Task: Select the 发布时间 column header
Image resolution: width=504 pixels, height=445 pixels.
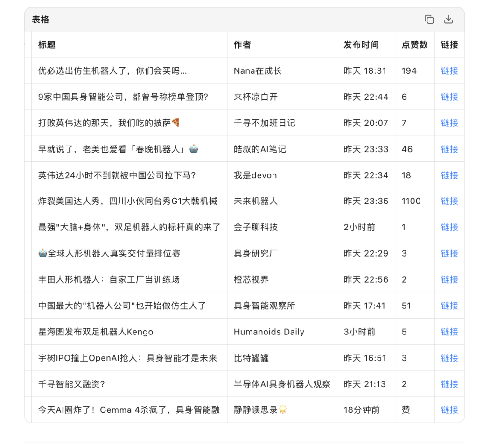Action: [x=361, y=44]
